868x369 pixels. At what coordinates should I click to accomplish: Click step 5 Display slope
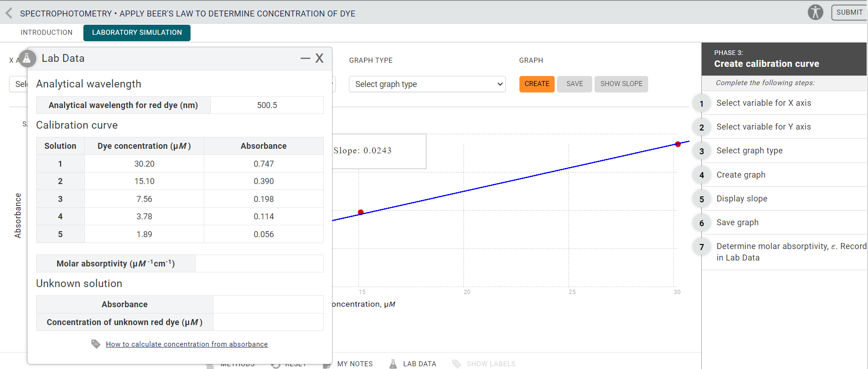(x=742, y=199)
